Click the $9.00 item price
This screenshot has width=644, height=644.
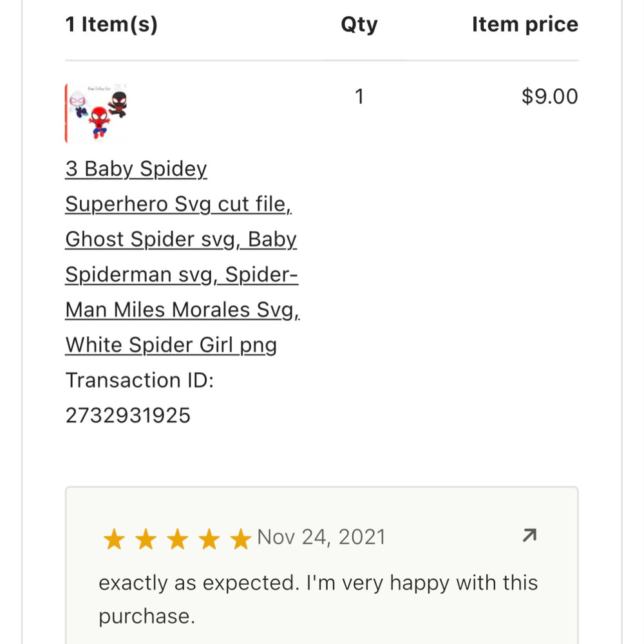pyautogui.click(x=549, y=97)
